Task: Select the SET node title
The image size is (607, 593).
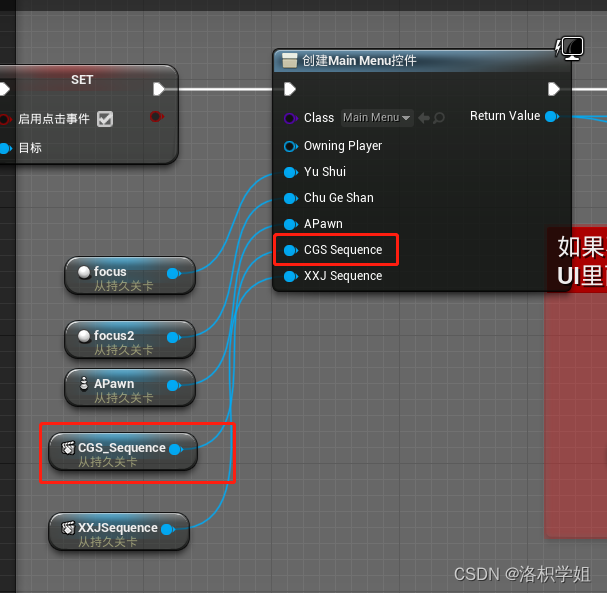Action: [x=82, y=80]
